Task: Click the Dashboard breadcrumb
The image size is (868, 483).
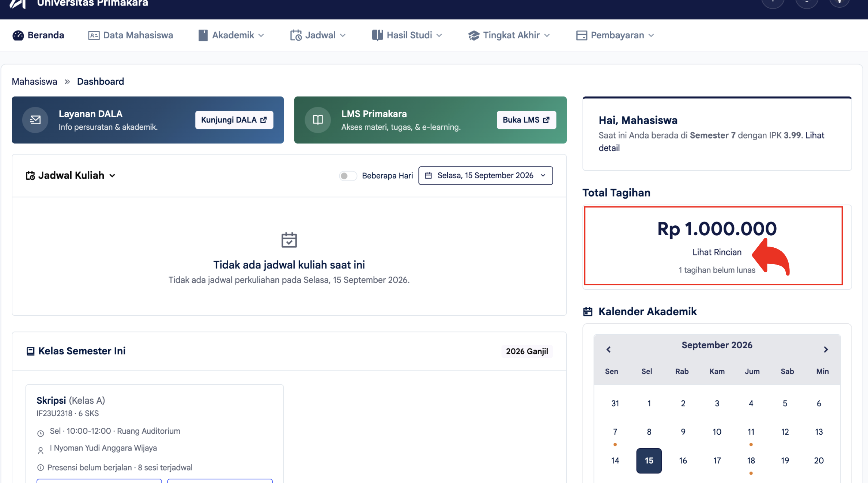Action: pos(101,81)
